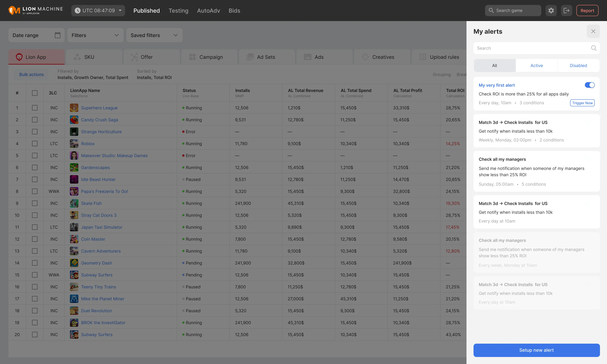Tick the Gardenscapes row checkbox
The image size is (607, 364).
click(35, 168)
